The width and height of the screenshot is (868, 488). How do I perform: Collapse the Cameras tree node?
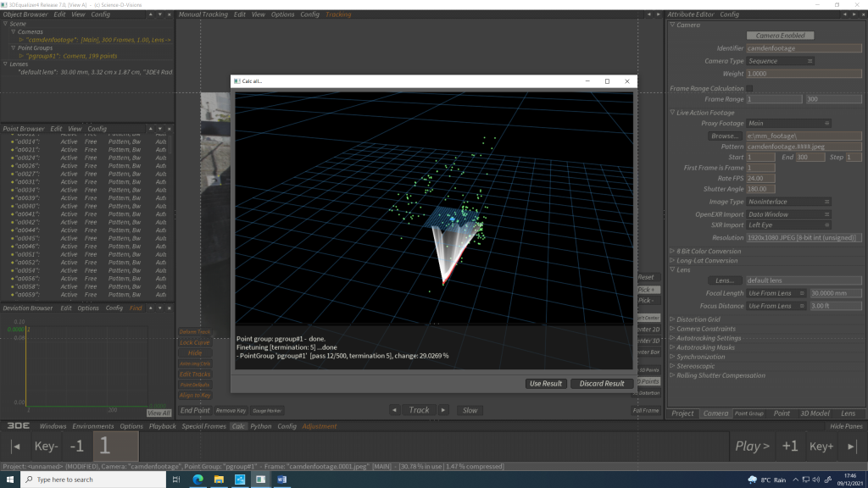coord(14,31)
